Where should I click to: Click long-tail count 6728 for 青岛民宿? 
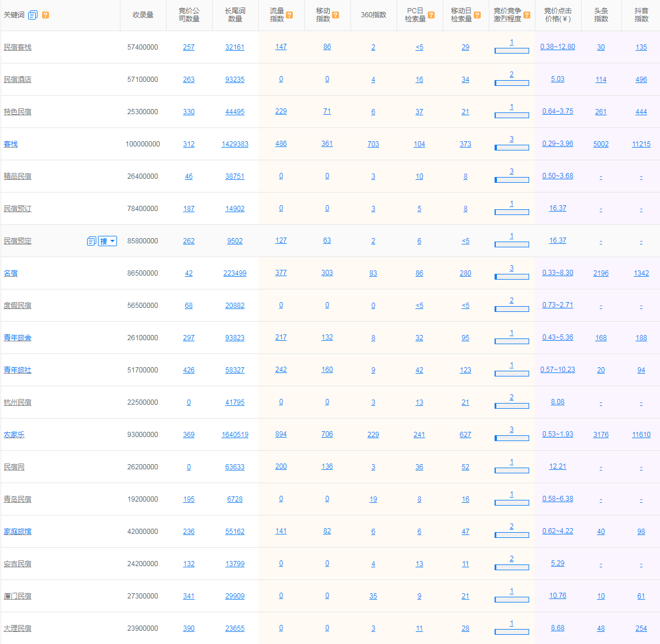coord(235,499)
